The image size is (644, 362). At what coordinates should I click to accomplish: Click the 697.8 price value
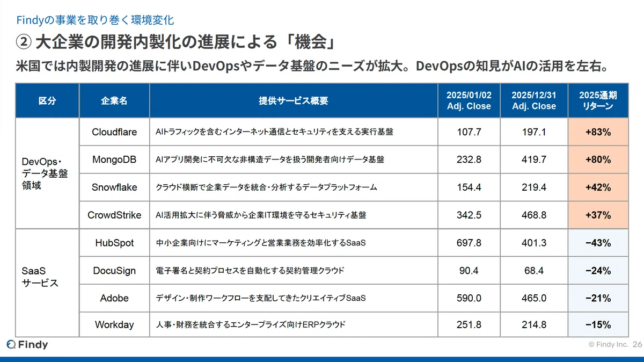pyautogui.click(x=469, y=243)
